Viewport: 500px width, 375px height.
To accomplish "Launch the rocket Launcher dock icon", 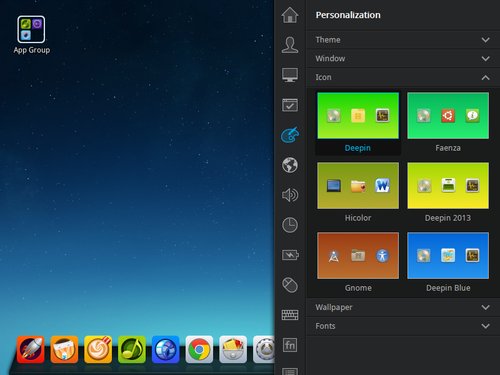I will click(x=31, y=349).
